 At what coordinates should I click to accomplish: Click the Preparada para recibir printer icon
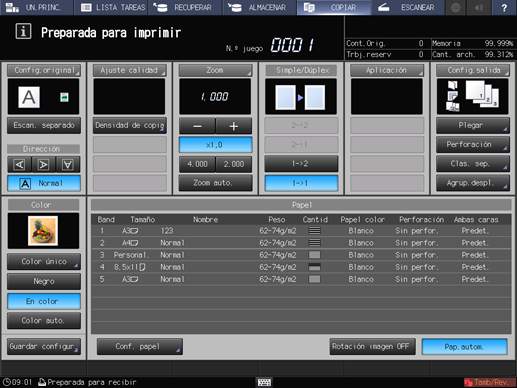click(x=42, y=382)
